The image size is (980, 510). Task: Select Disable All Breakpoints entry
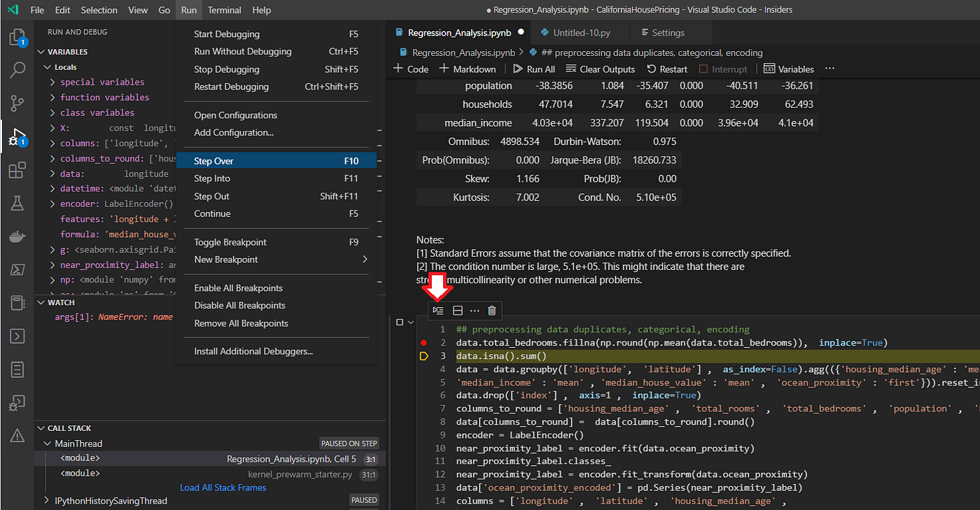click(276, 306)
